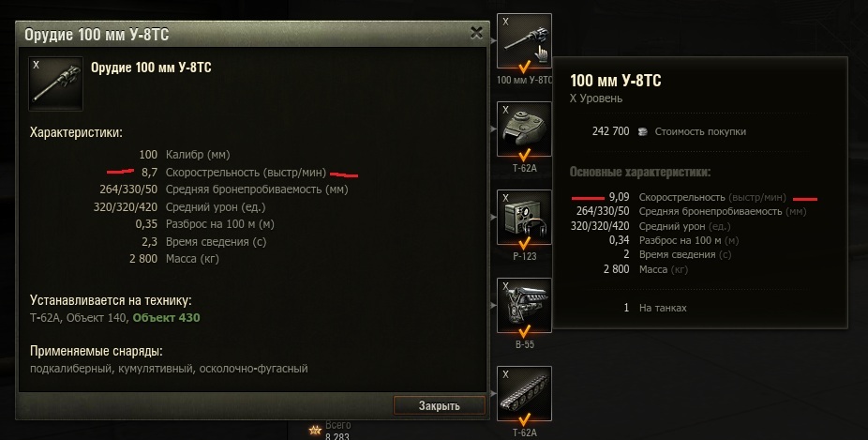
Task: Toggle the orange checkmark on the turret module
Action: [x=524, y=155]
